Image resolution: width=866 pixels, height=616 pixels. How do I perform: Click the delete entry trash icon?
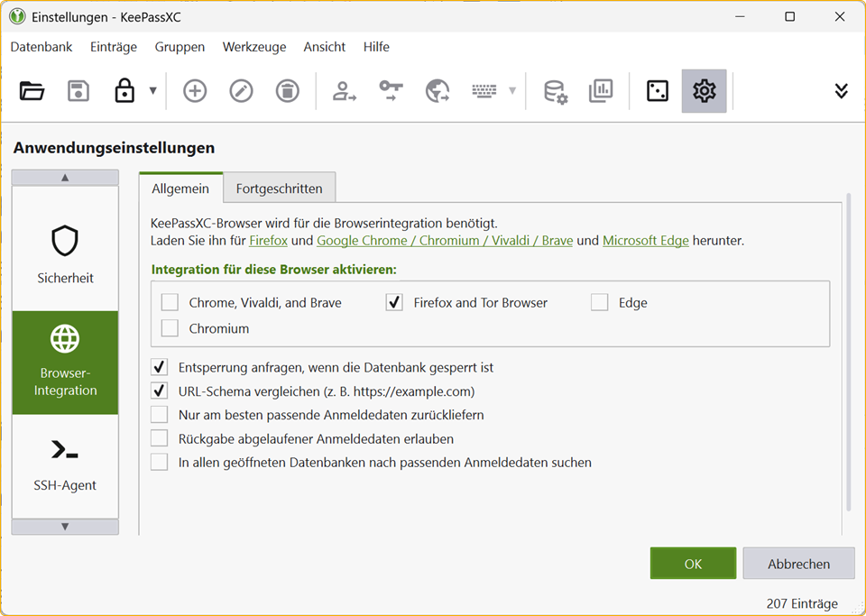coord(287,90)
